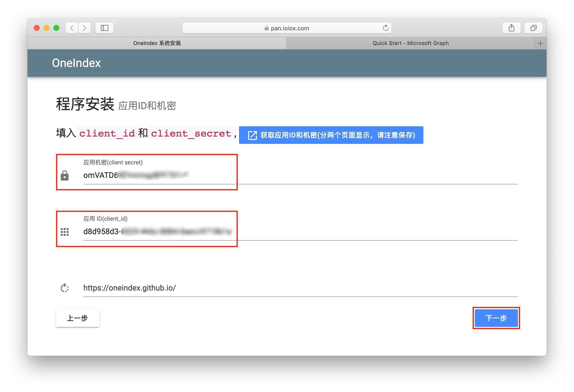The image size is (574, 392).
Task: Open the Share icon in toolbar
Action: (511, 28)
